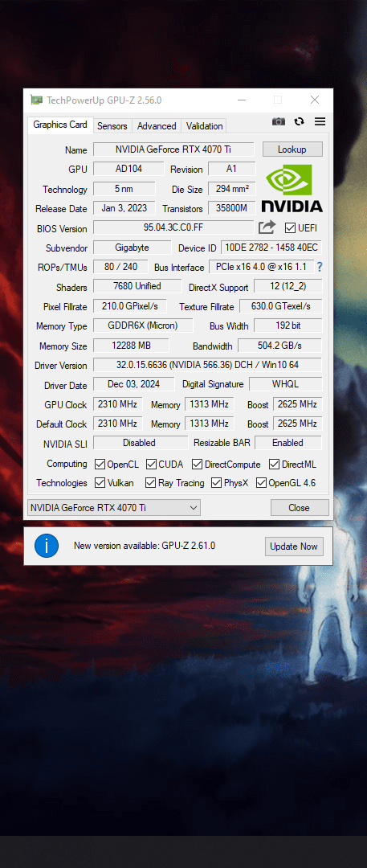Toggle the PhysX checkbox
Screen dimensions: 367x868
216,483
